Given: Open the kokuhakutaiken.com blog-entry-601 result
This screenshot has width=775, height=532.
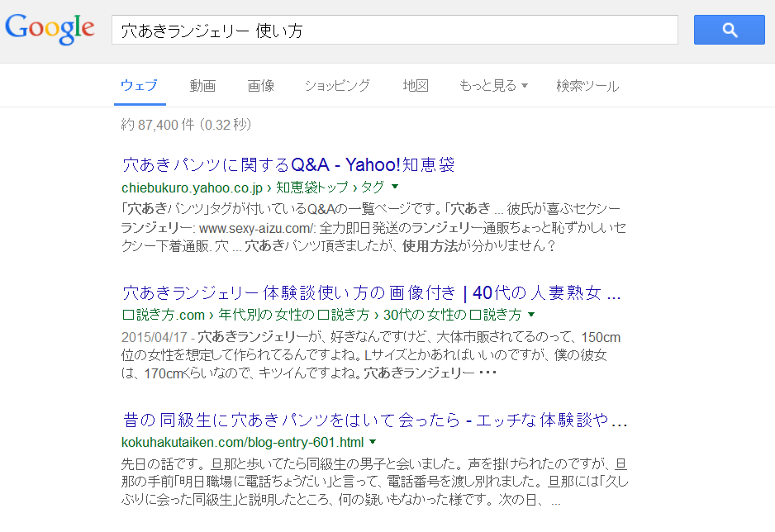Looking at the screenshot, I should tap(330, 420).
